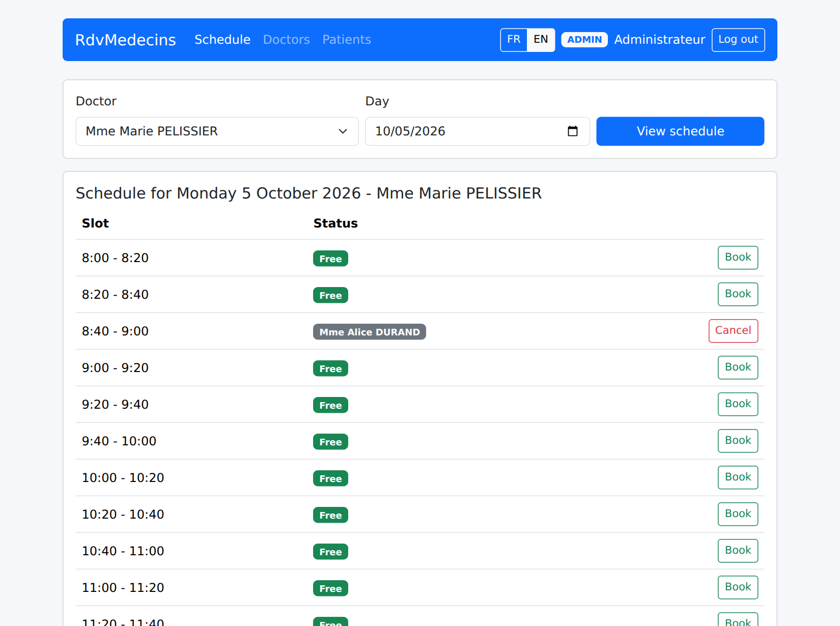Click the 8:40 - 9:00 slot time

coord(115,331)
